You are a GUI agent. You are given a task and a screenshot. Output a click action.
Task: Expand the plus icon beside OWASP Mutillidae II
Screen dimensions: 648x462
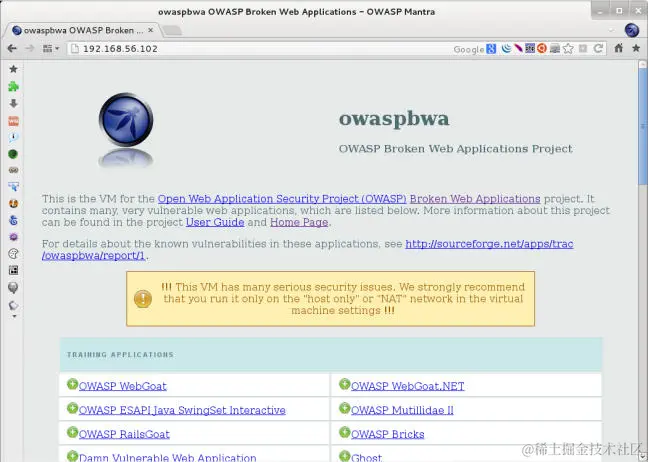[x=345, y=408]
